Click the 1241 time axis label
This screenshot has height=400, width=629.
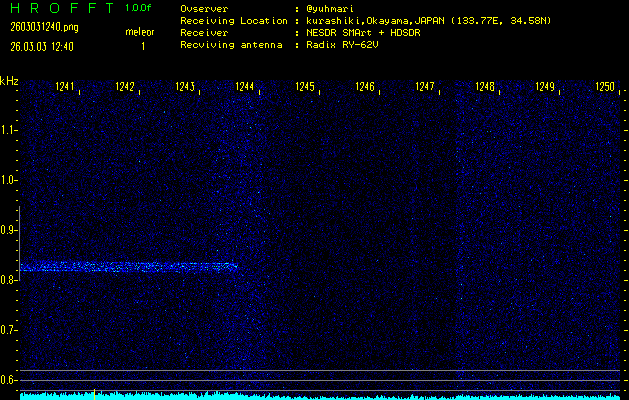[65, 87]
